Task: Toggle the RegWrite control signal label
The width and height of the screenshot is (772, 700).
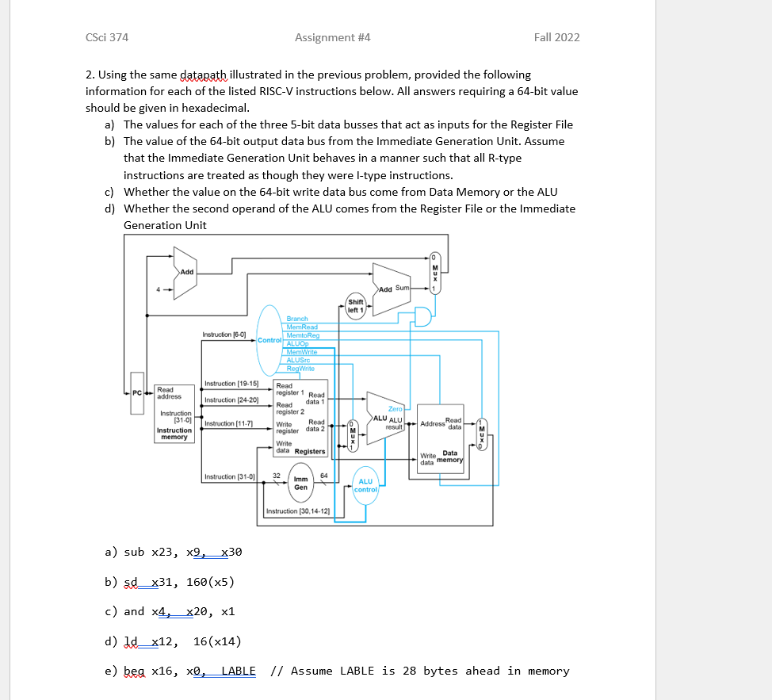Action: (300, 369)
